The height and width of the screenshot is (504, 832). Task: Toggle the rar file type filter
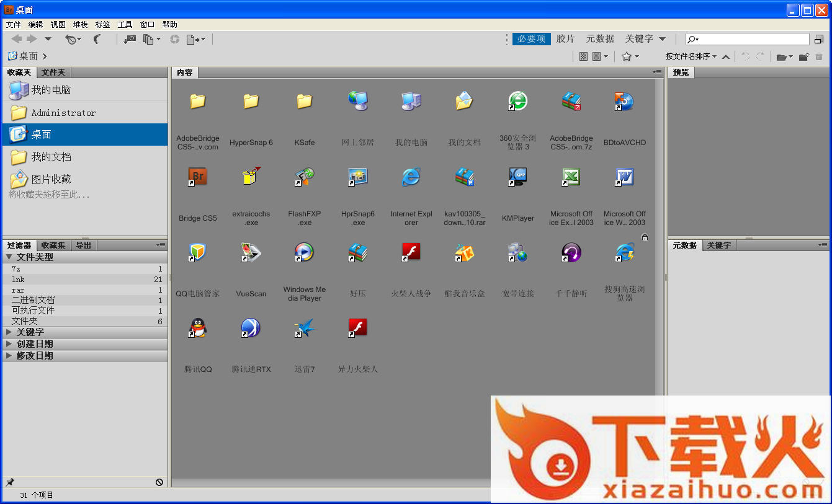[x=85, y=290]
